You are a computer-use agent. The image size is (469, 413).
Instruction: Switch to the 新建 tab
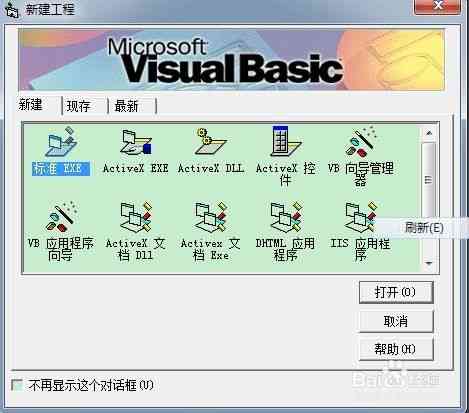pyautogui.click(x=31, y=105)
